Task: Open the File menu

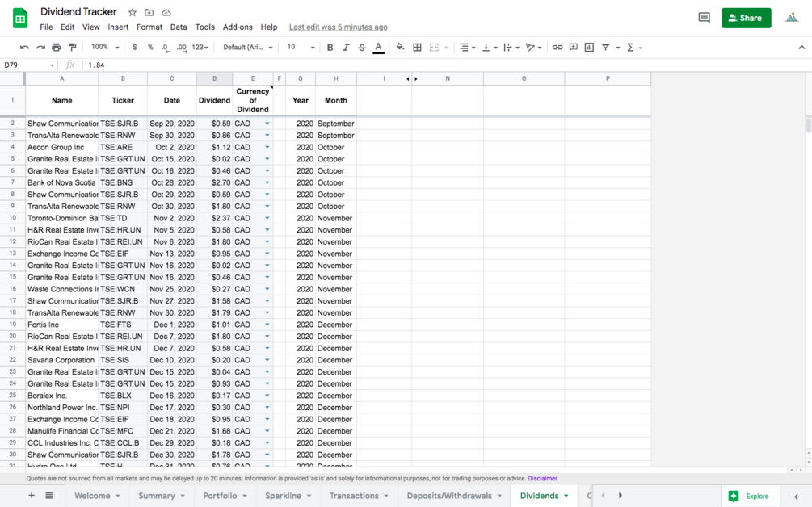Action: 46,27
